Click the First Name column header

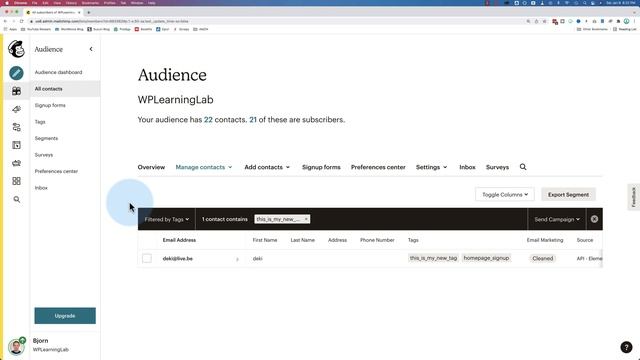pos(265,240)
